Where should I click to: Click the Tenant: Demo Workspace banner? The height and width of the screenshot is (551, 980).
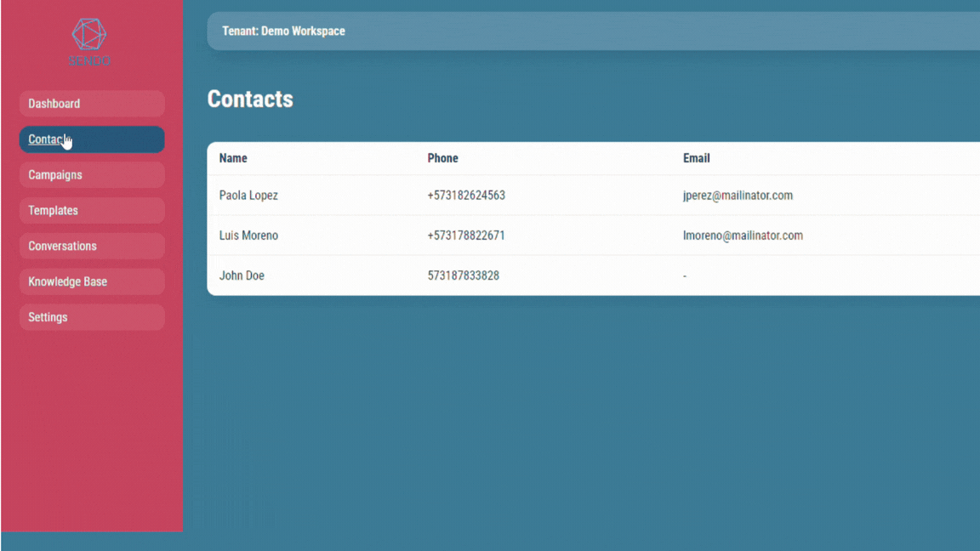click(593, 31)
